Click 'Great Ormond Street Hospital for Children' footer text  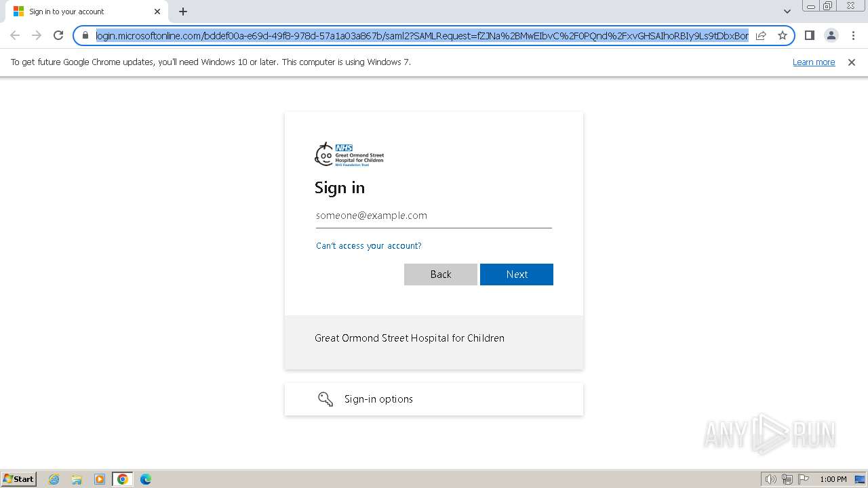point(410,338)
